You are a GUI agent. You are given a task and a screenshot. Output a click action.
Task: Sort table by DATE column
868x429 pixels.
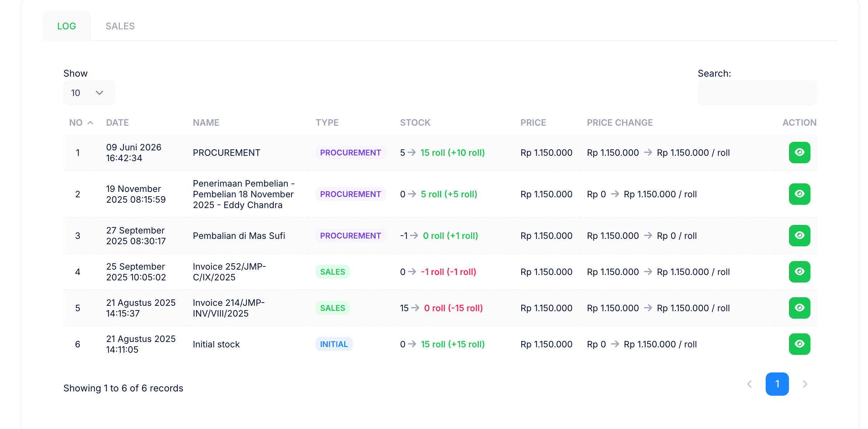[x=117, y=122]
